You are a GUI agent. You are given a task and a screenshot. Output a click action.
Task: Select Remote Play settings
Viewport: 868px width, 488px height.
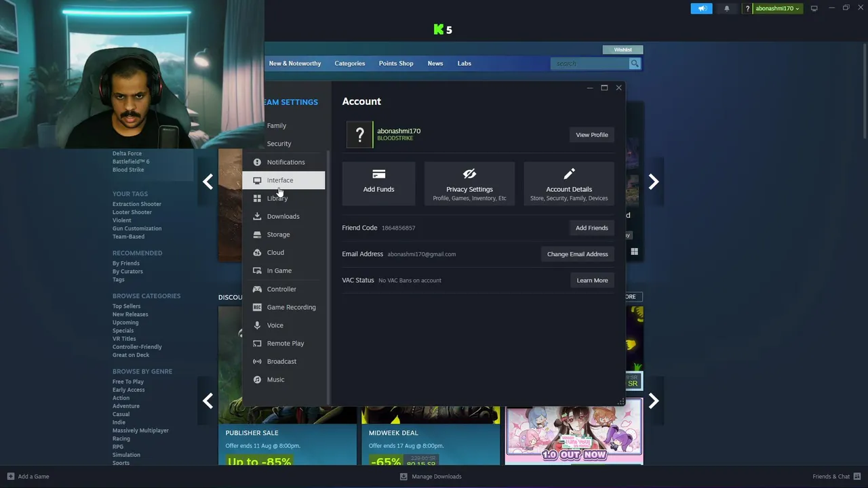click(x=283, y=343)
